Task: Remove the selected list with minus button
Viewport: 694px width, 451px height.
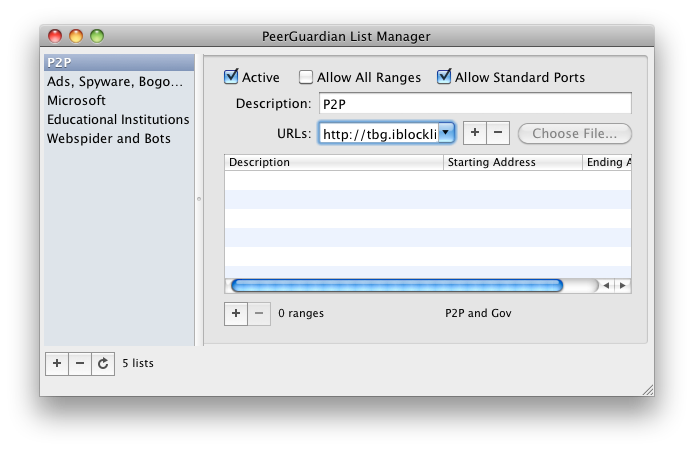Action: (80, 364)
